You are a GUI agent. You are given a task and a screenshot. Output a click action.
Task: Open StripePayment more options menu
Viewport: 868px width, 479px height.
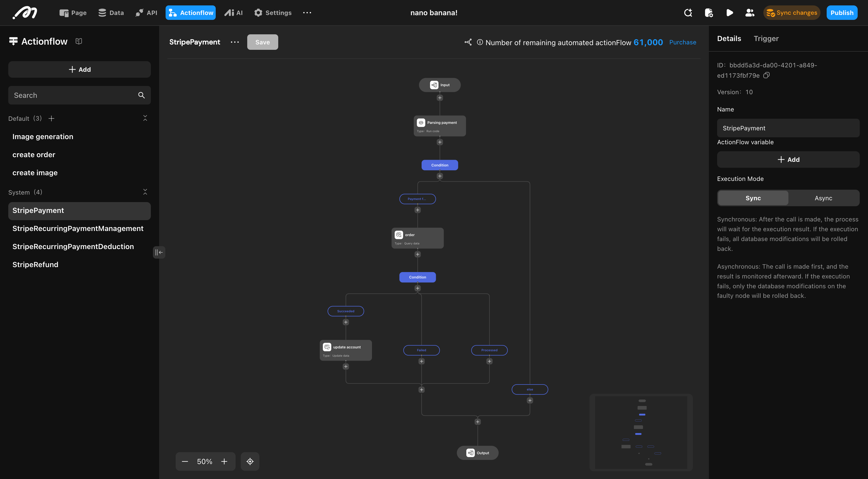(235, 42)
